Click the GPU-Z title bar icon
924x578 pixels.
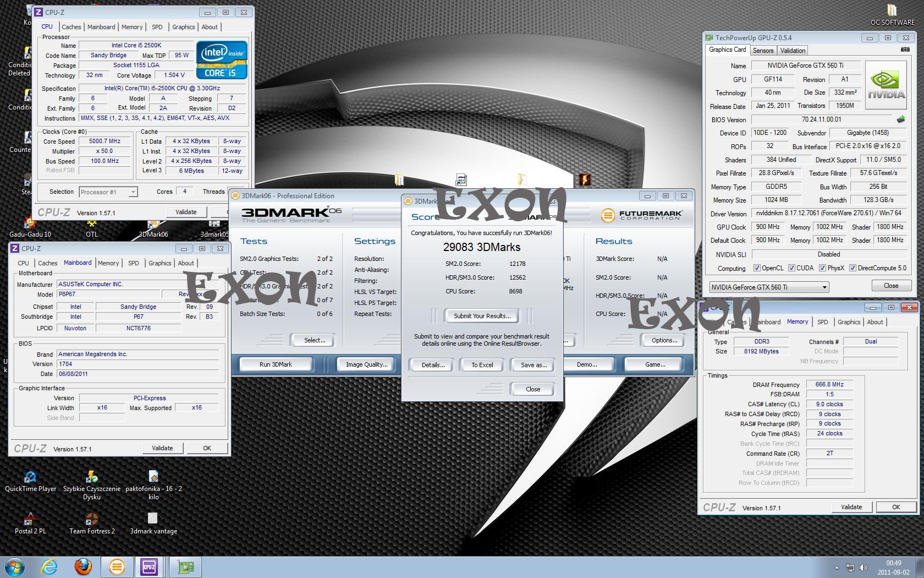(710, 37)
